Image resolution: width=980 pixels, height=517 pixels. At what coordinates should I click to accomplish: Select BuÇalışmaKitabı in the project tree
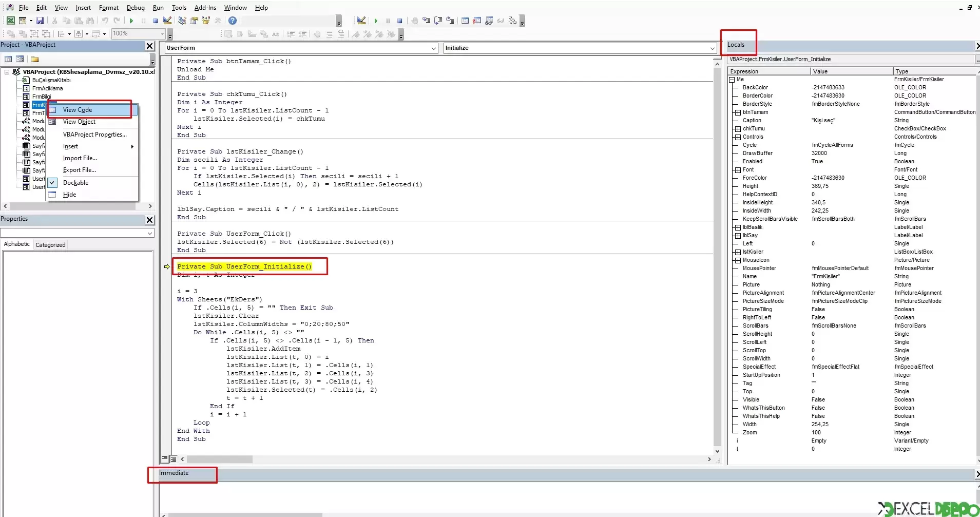[x=51, y=80]
